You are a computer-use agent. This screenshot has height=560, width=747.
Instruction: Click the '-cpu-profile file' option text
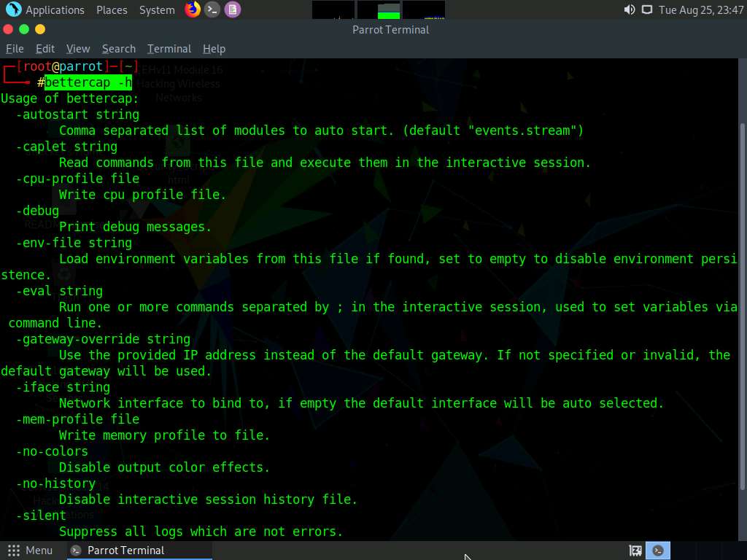tap(77, 179)
